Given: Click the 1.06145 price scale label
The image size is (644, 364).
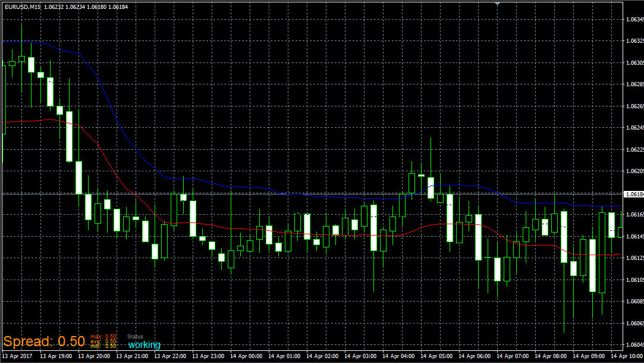Looking at the screenshot, I should click(634, 236).
